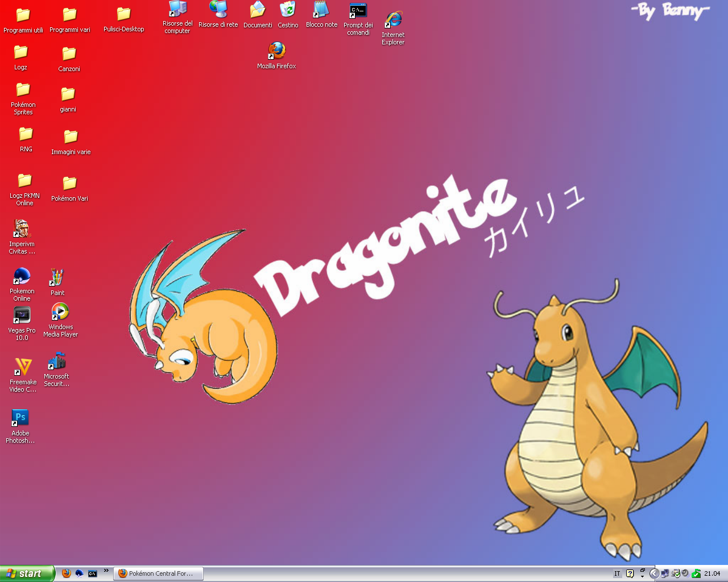Open the security check tray icon

[x=676, y=573]
